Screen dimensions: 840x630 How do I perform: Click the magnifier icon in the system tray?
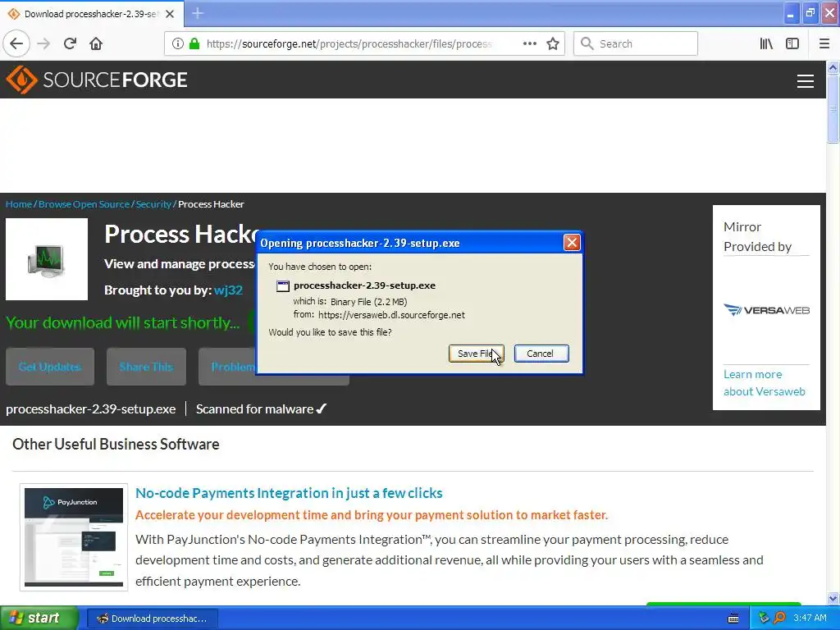(779, 618)
